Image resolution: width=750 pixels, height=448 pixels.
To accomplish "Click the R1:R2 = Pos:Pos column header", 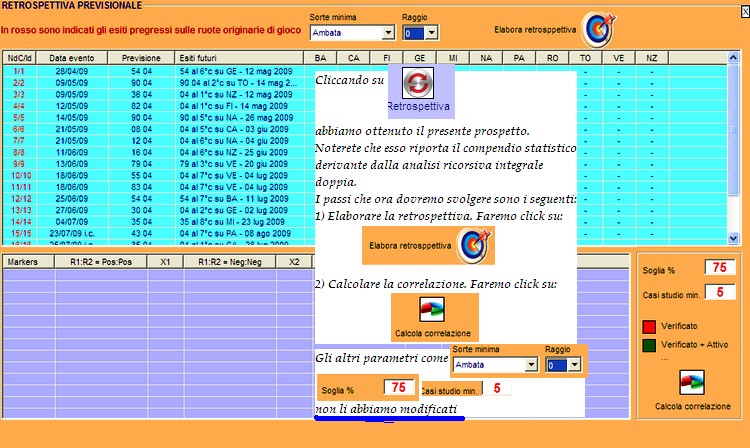I will 101,262.
